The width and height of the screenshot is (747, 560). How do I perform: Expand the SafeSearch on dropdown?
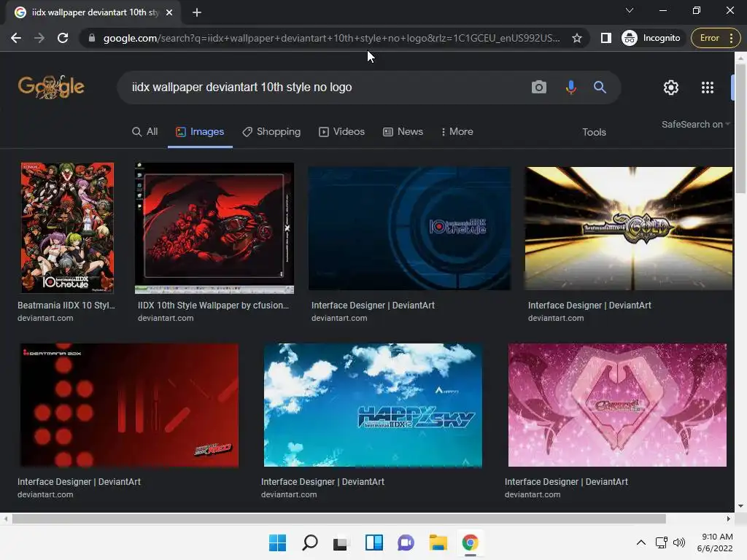(695, 124)
